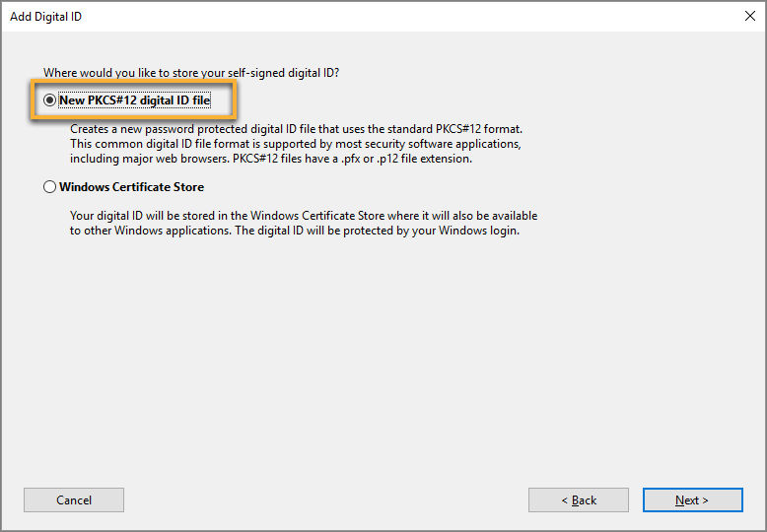Click the "to other Windows applications" line
767x532 pixels.
pyautogui.click(x=294, y=231)
